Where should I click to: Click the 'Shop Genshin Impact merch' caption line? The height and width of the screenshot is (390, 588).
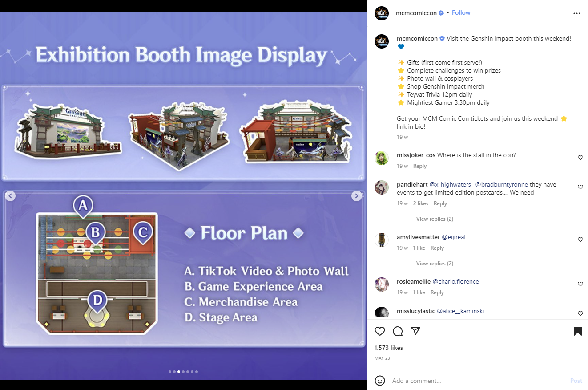coord(446,86)
